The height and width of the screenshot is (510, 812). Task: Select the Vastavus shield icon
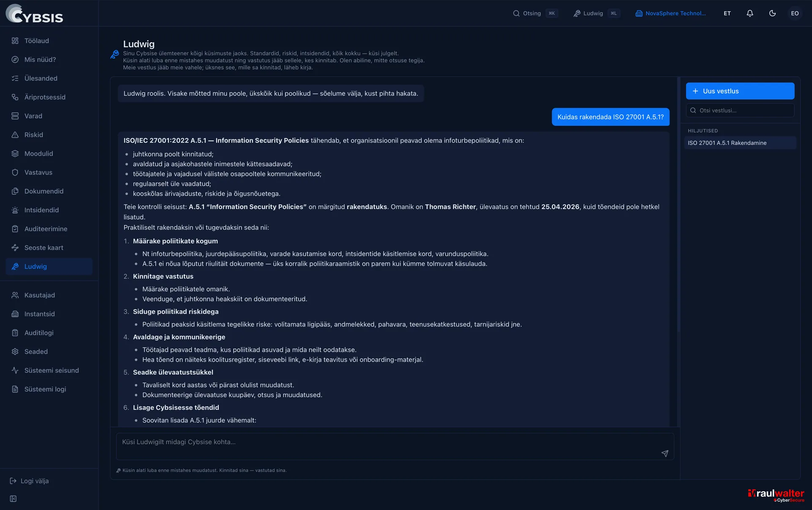[x=15, y=173]
